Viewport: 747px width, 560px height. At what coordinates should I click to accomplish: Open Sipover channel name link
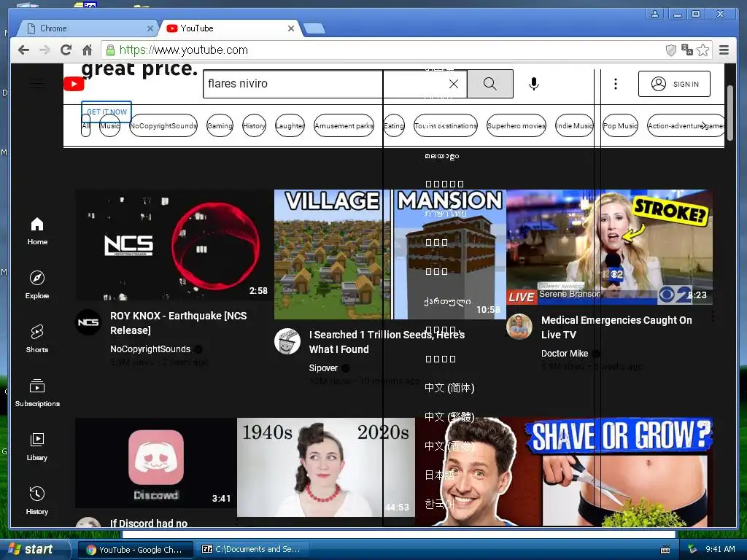point(323,367)
